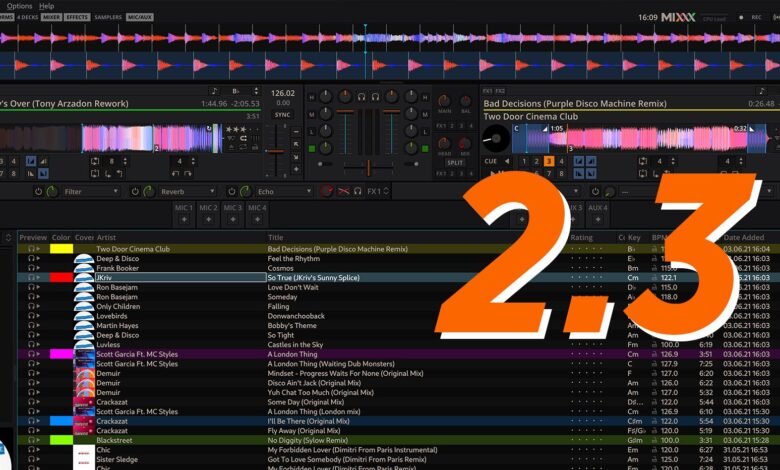This screenshot has height=470, width=780.
Task: Toggle Echo effect power button
Action: tap(232, 191)
